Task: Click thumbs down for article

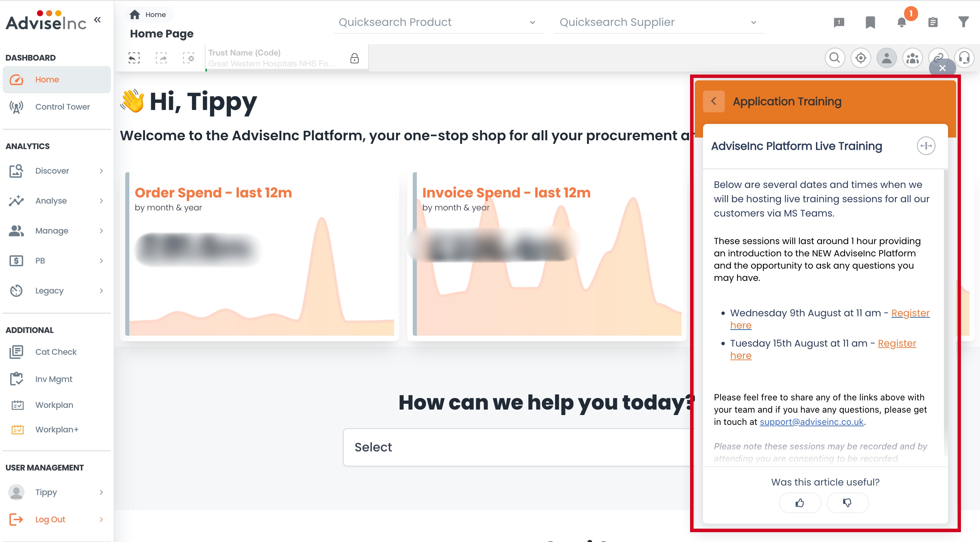Action: pyautogui.click(x=847, y=503)
